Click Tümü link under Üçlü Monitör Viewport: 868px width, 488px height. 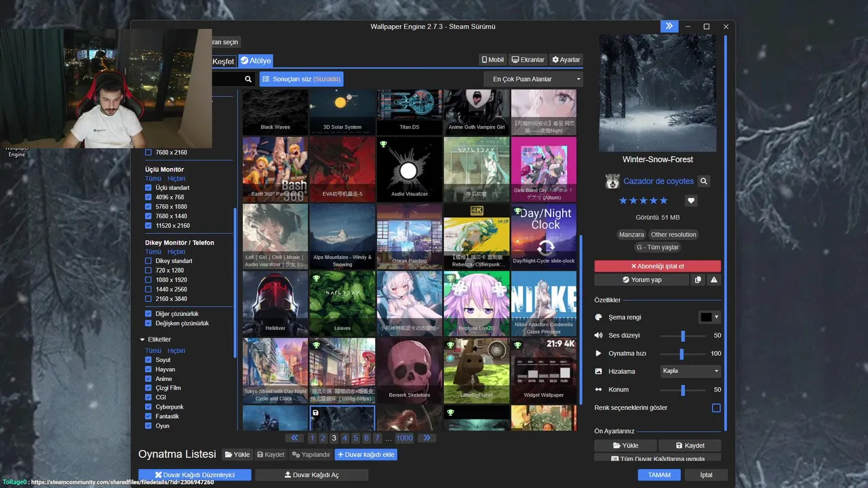(153, 179)
